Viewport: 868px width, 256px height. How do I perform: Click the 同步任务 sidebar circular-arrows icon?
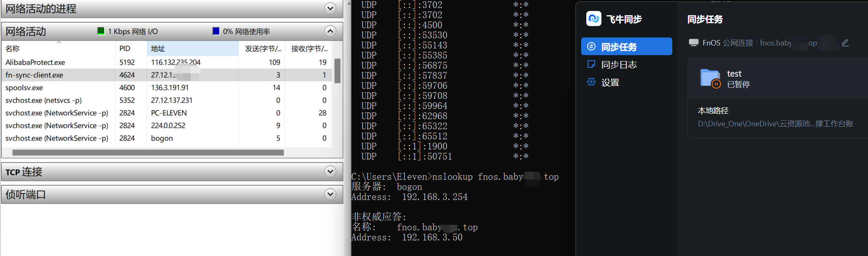pos(591,46)
